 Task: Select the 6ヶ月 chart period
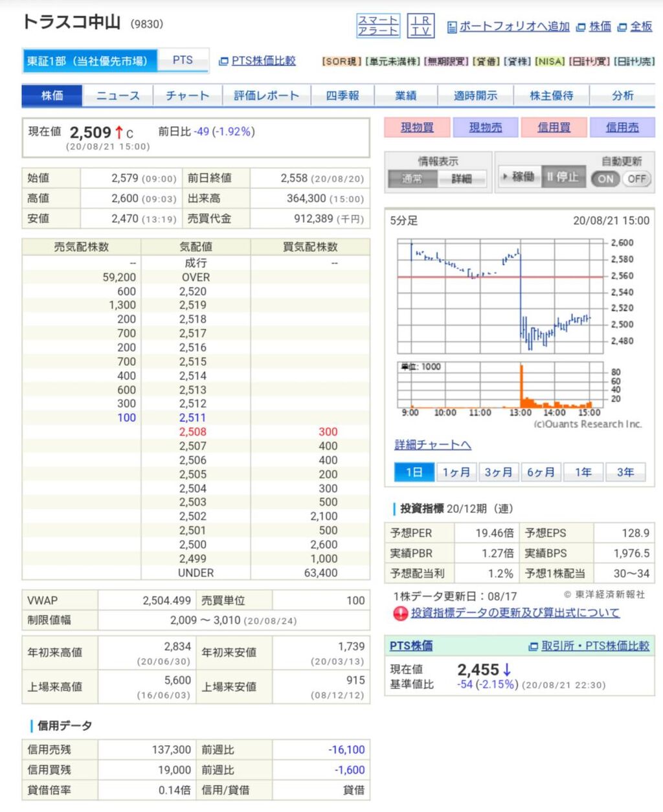point(541,472)
